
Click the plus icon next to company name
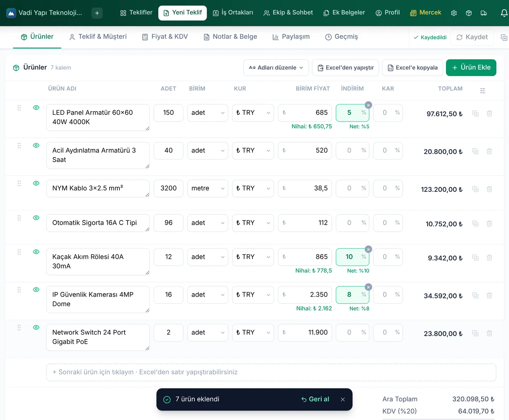tap(97, 13)
